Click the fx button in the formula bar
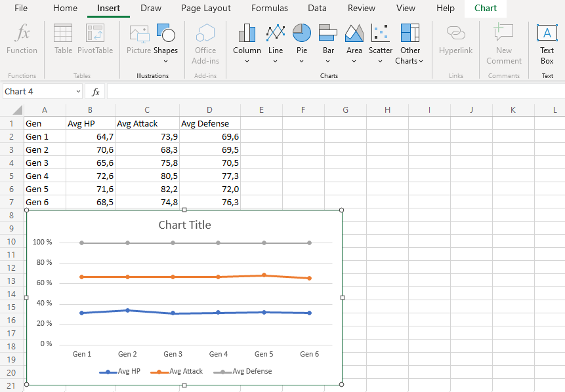Viewport: 565px width, 392px height. pyautogui.click(x=95, y=92)
